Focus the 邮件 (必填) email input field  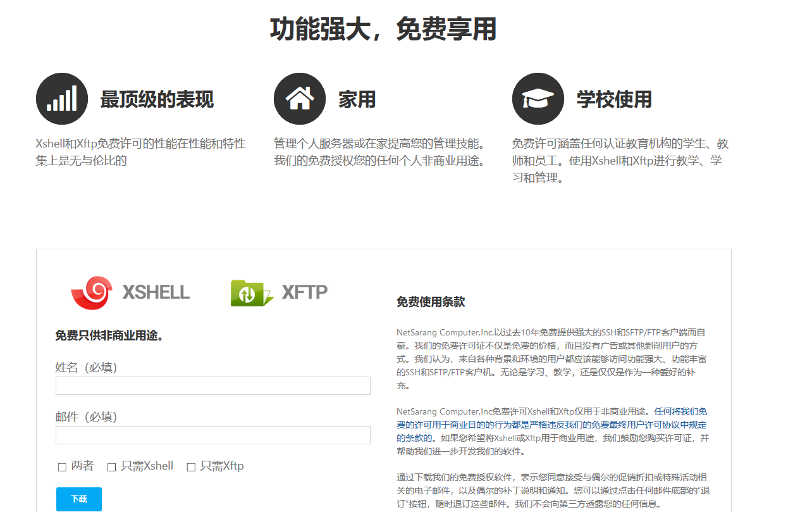pyautogui.click(x=213, y=435)
